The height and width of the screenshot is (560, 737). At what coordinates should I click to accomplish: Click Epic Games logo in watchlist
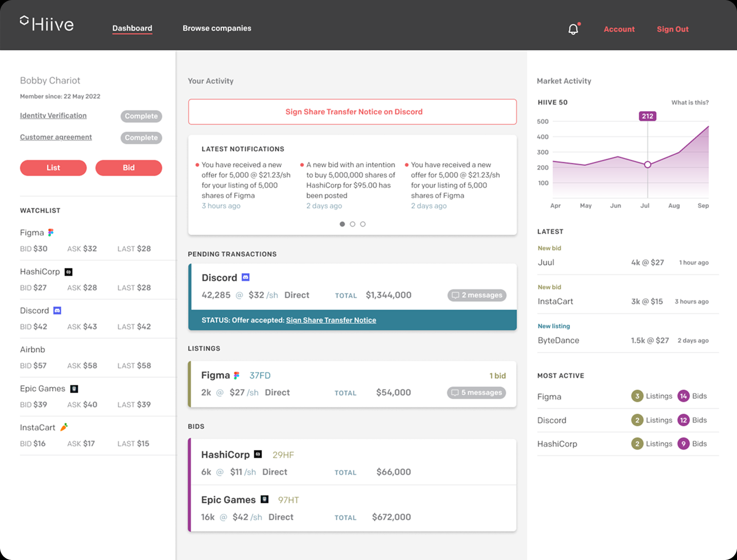tap(74, 389)
